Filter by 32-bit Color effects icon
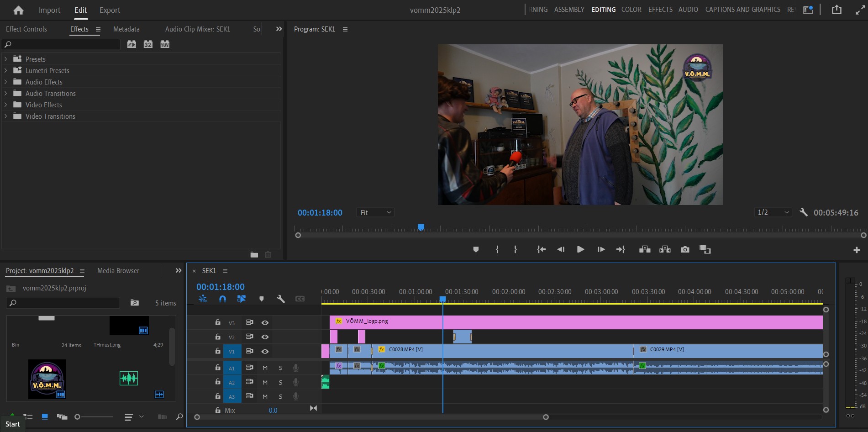The width and height of the screenshot is (868, 432). click(148, 44)
